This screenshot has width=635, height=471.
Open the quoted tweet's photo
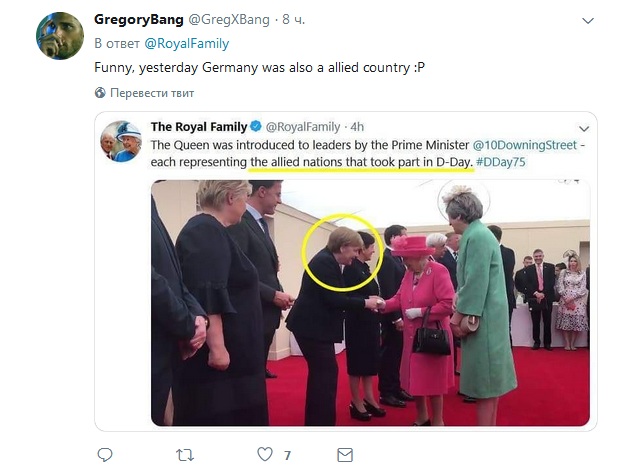point(370,302)
